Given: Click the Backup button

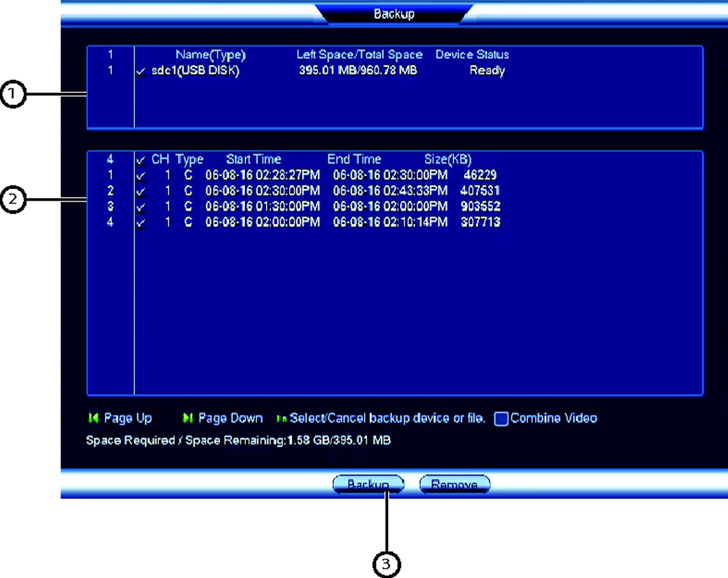Looking at the screenshot, I should point(368,484).
